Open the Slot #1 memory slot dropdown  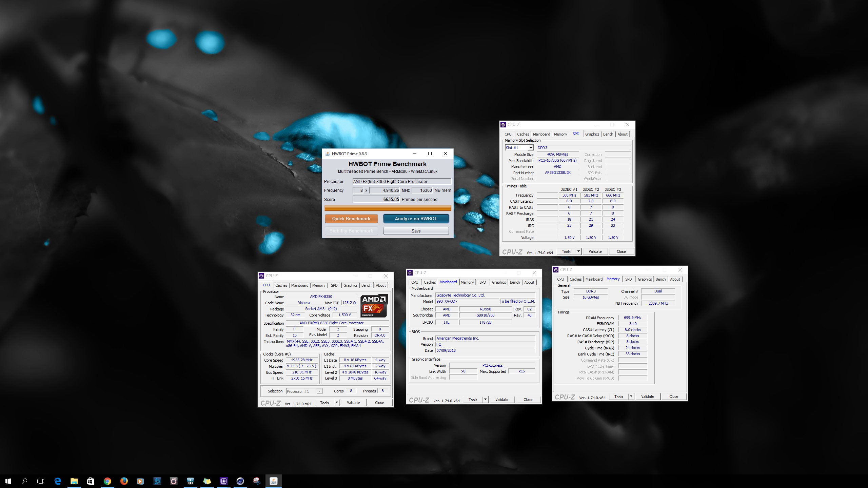(530, 148)
